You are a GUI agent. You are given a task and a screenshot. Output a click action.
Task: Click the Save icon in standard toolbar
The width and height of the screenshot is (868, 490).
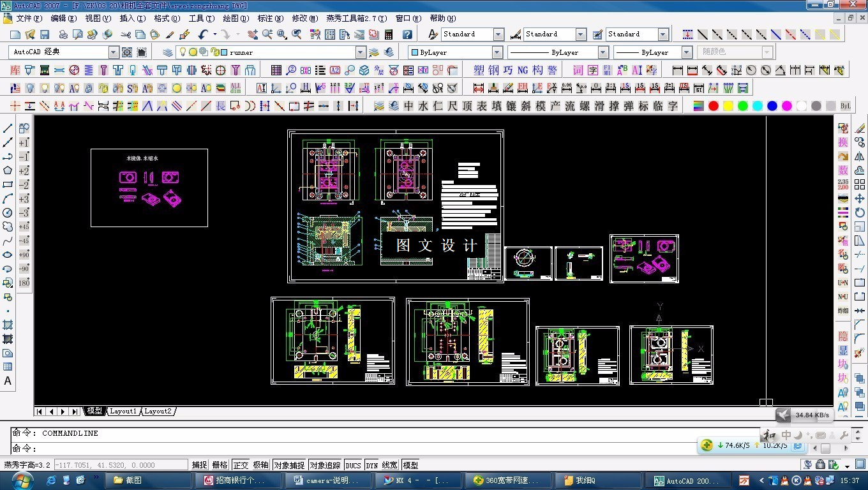click(x=45, y=34)
